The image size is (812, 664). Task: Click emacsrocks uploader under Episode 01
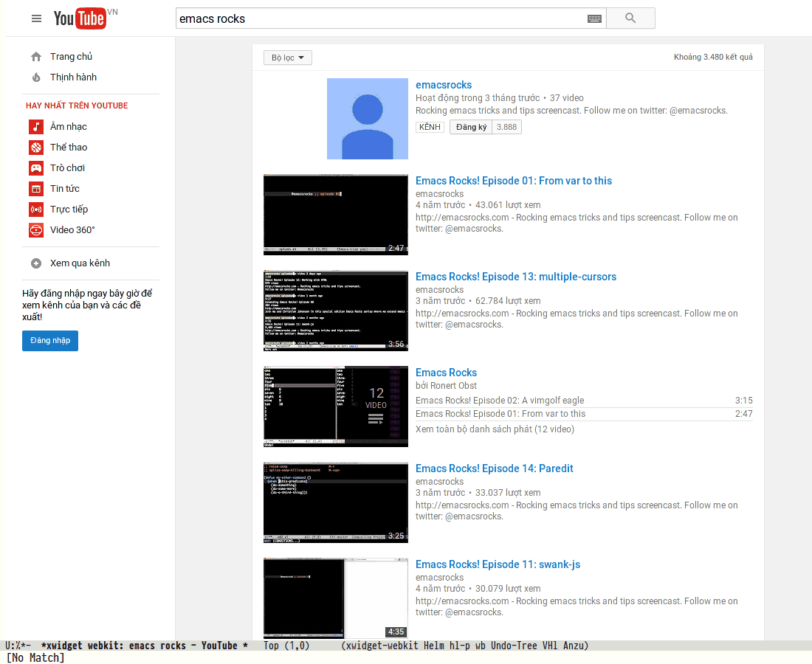(439, 194)
